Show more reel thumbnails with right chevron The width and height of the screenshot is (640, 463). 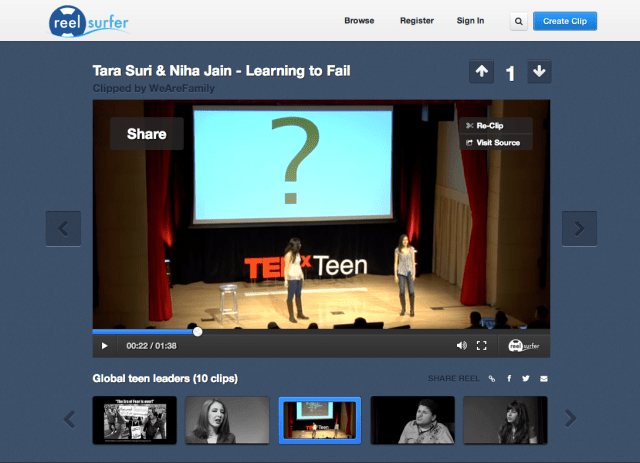[x=570, y=418]
